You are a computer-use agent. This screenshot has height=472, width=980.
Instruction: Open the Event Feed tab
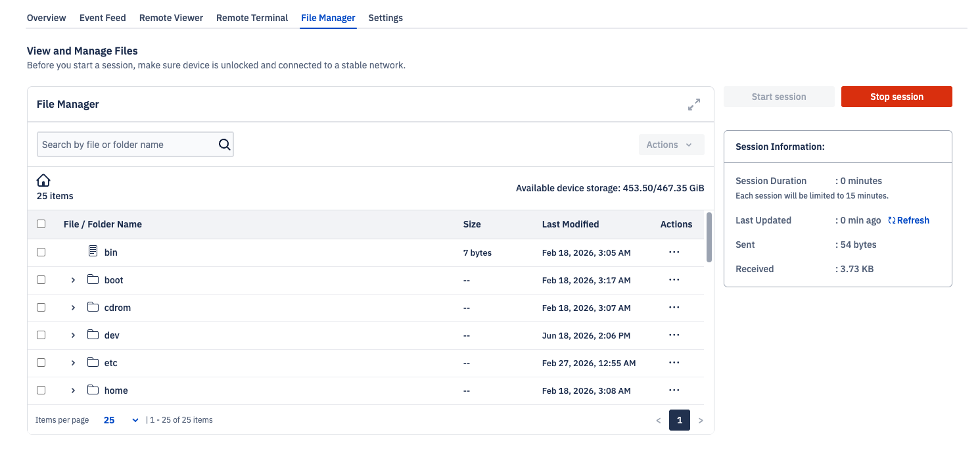coord(103,18)
